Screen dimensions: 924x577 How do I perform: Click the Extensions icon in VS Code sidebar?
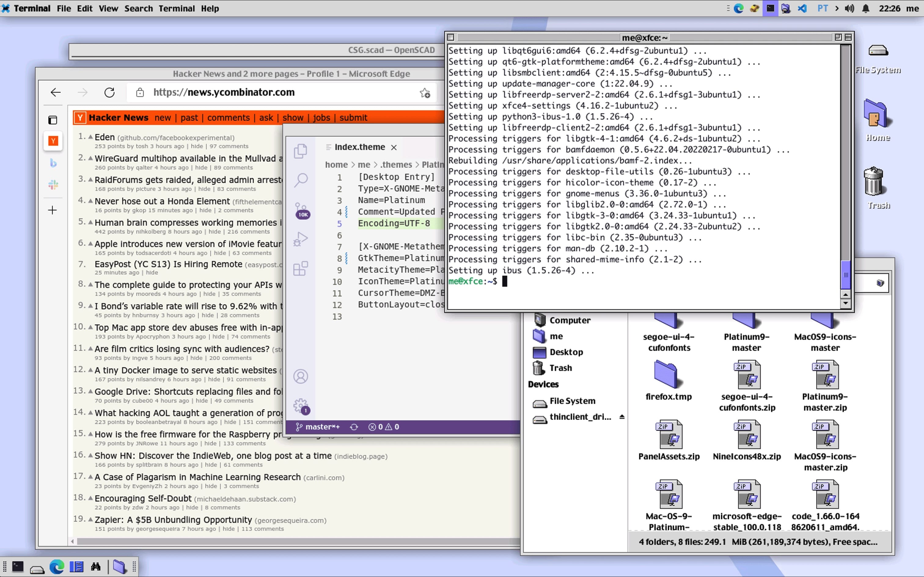tap(301, 270)
